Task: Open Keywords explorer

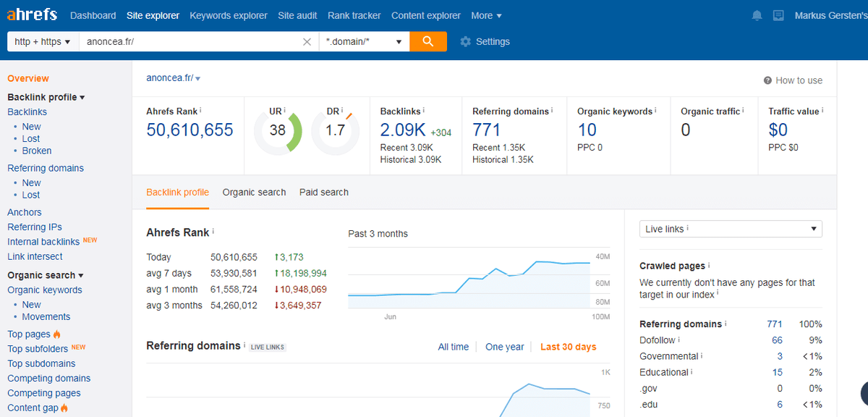Action: tap(228, 15)
